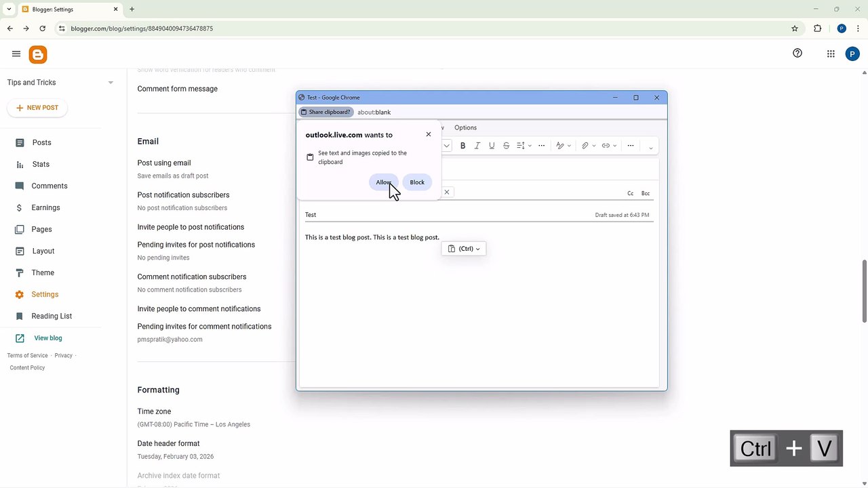Go forward using the browser forward arrow

[26, 28]
